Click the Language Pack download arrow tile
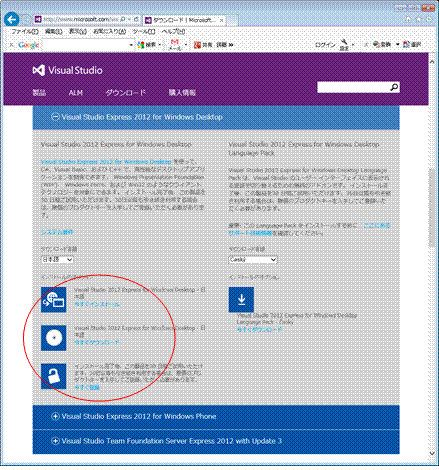 click(x=241, y=300)
